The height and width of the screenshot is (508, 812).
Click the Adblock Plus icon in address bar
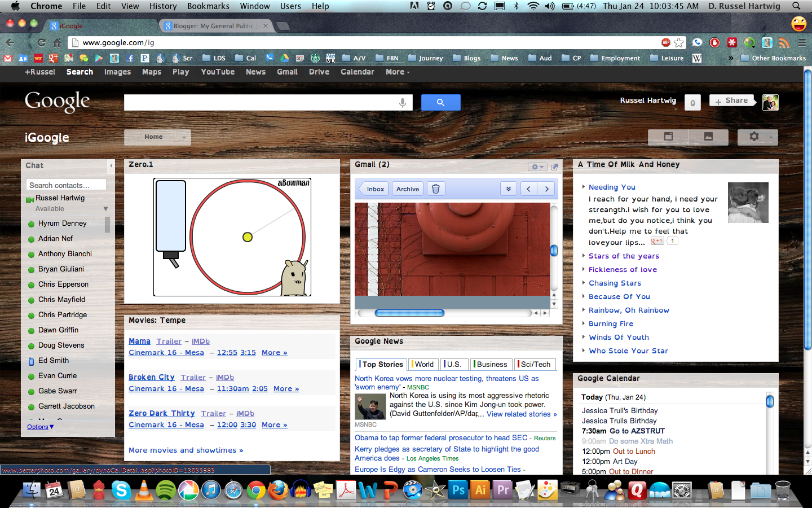666,42
